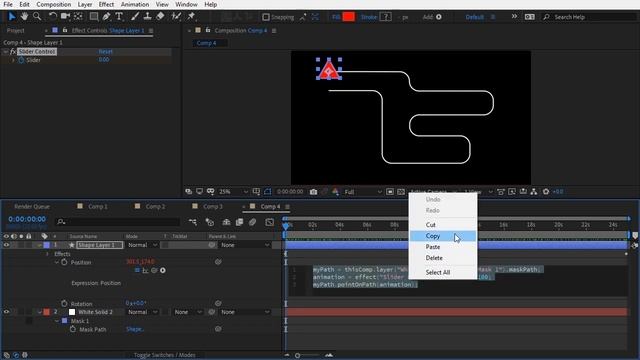Select the Eraser tool

(x=160, y=16)
